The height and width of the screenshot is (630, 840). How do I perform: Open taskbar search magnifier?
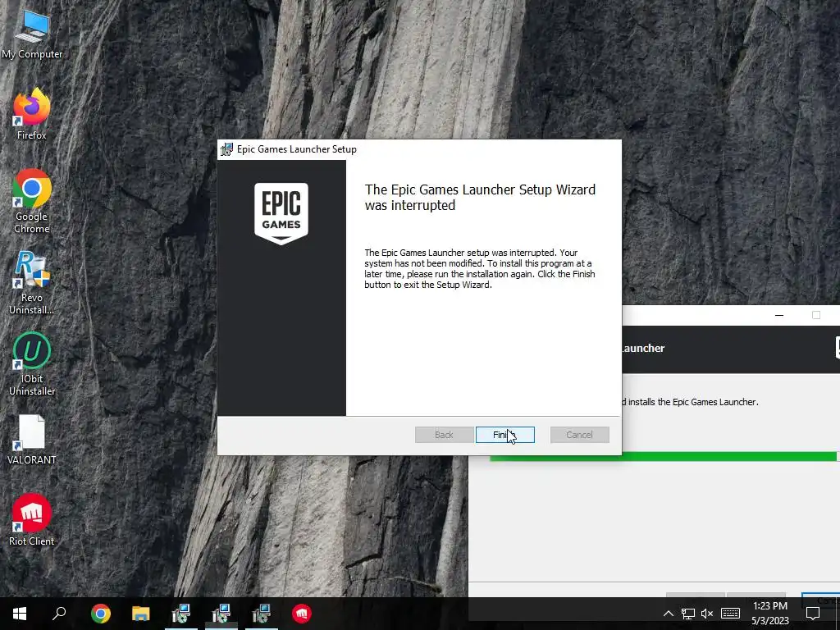59,614
